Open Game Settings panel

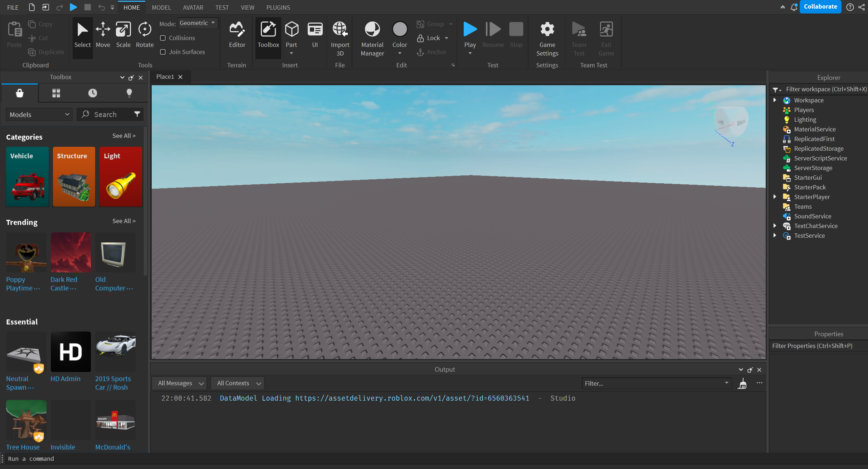click(x=547, y=36)
